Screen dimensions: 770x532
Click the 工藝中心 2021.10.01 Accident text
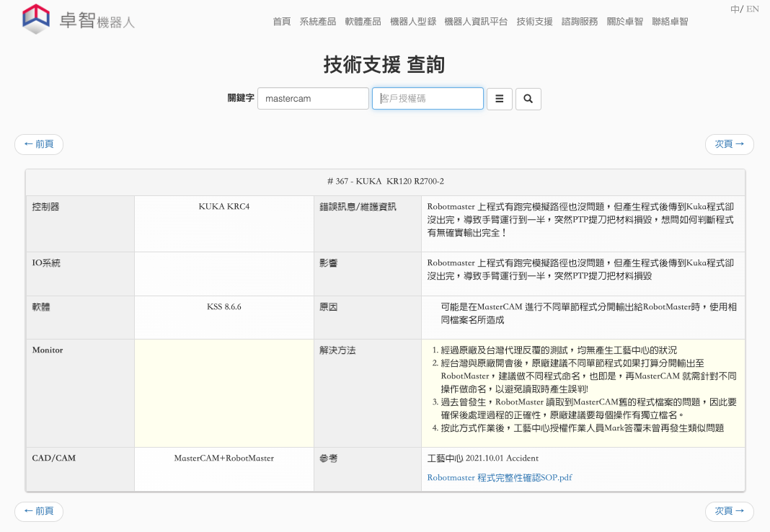tap(483, 458)
